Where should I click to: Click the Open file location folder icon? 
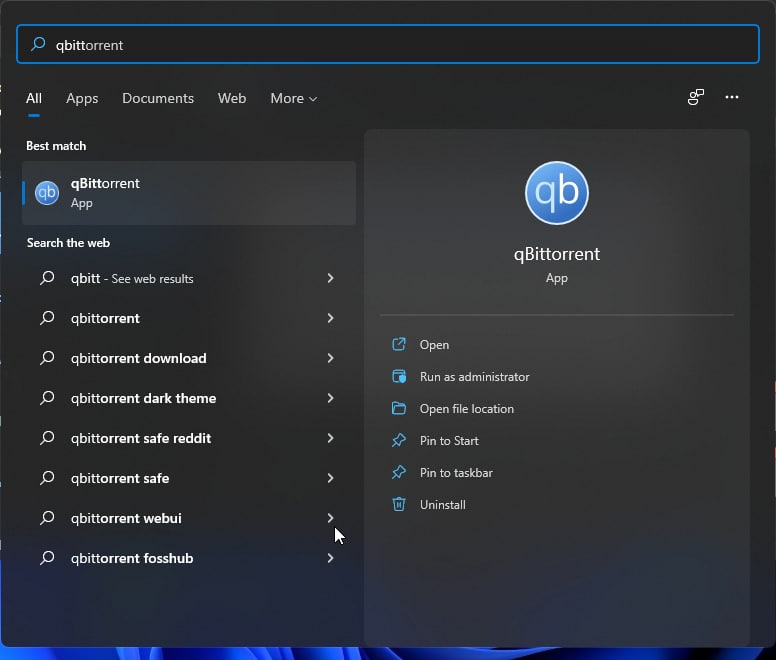tap(399, 408)
